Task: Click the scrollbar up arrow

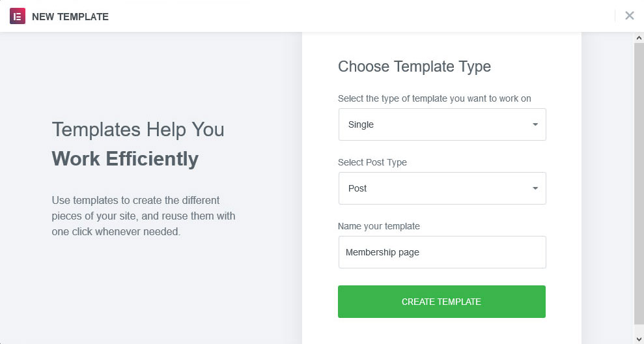Action: pyautogui.click(x=639, y=38)
